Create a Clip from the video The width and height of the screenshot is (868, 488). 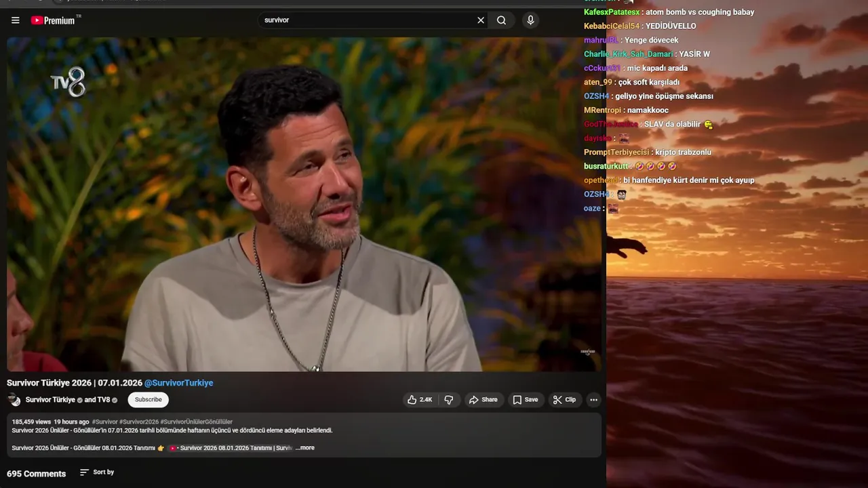pos(564,400)
